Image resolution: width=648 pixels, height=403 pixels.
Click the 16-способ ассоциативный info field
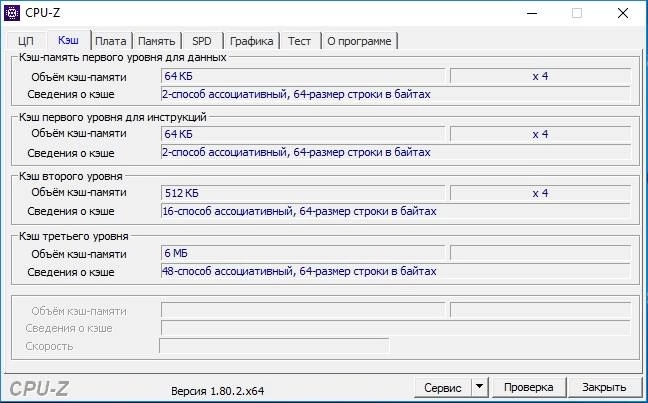click(x=395, y=211)
